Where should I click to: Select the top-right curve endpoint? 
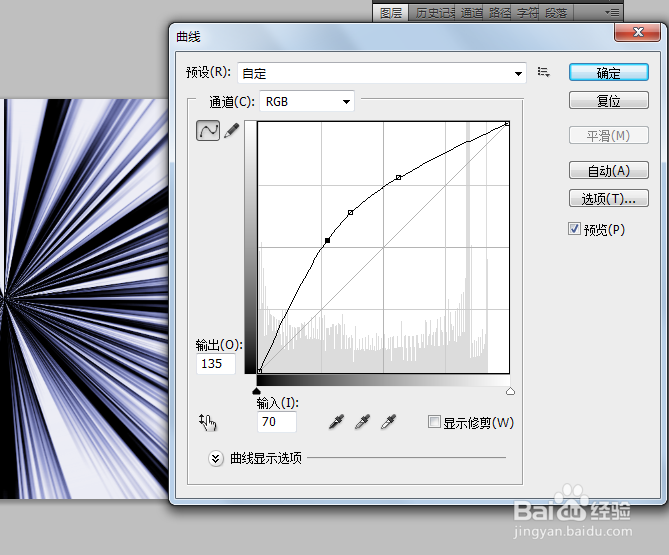[507, 124]
